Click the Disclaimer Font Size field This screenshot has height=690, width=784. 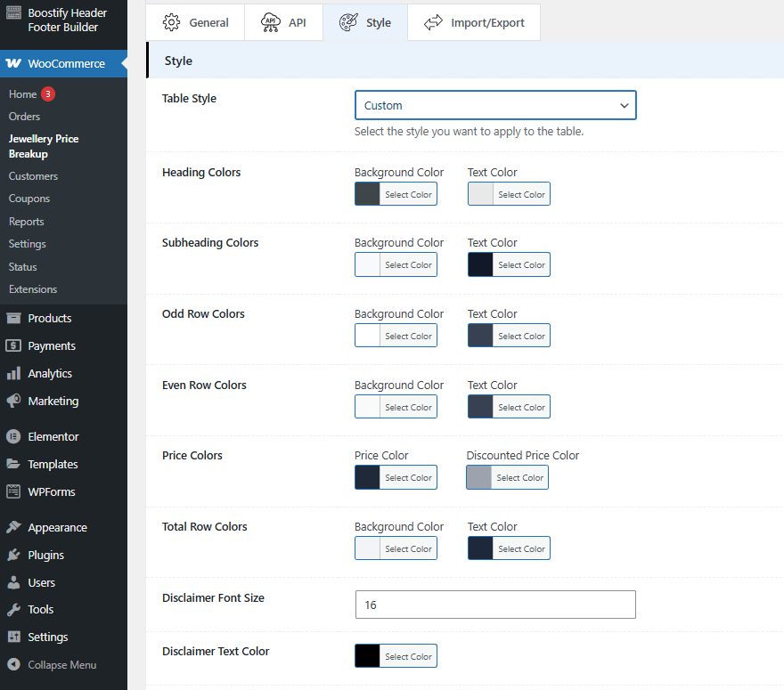click(x=495, y=605)
